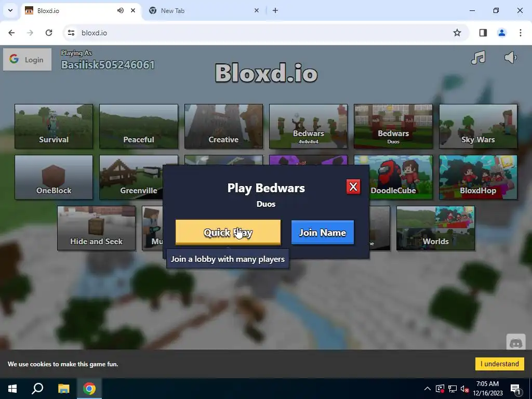Image resolution: width=532 pixels, height=399 pixels.
Task: Go back to the previous page
Action: click(x=11, y=33)
